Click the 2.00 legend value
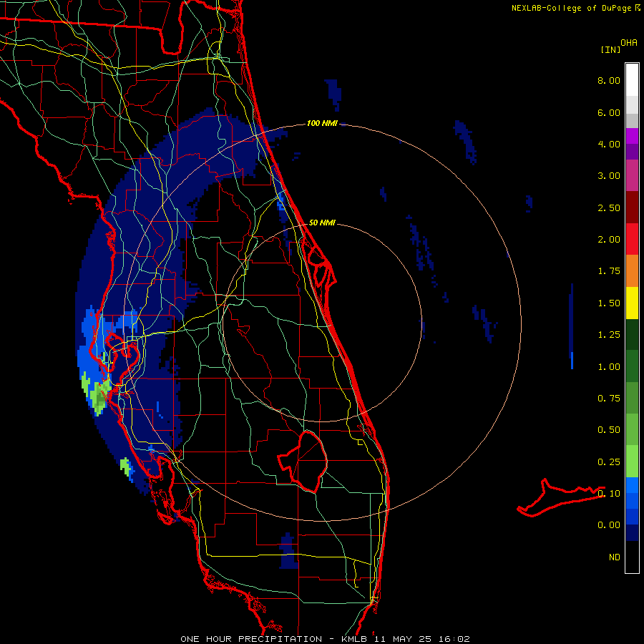The height and width of the screenshot is (644, 644). click(609, 240)
